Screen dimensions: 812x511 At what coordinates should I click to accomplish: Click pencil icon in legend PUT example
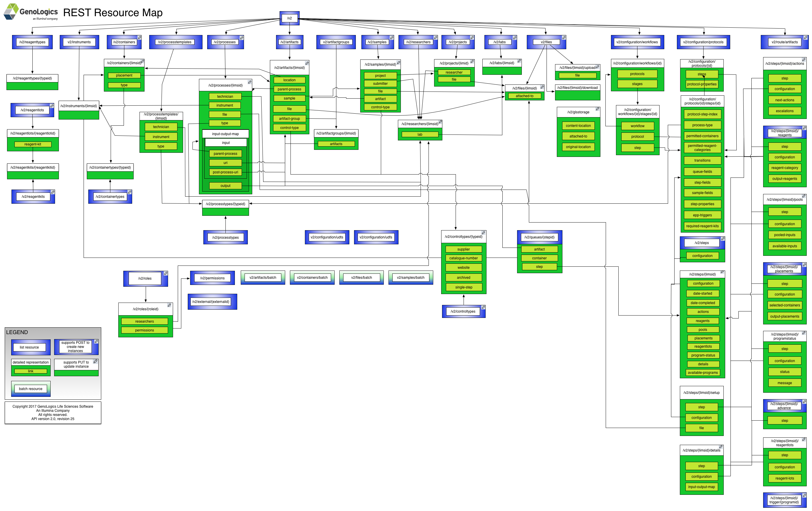click(x=95, y=361)
